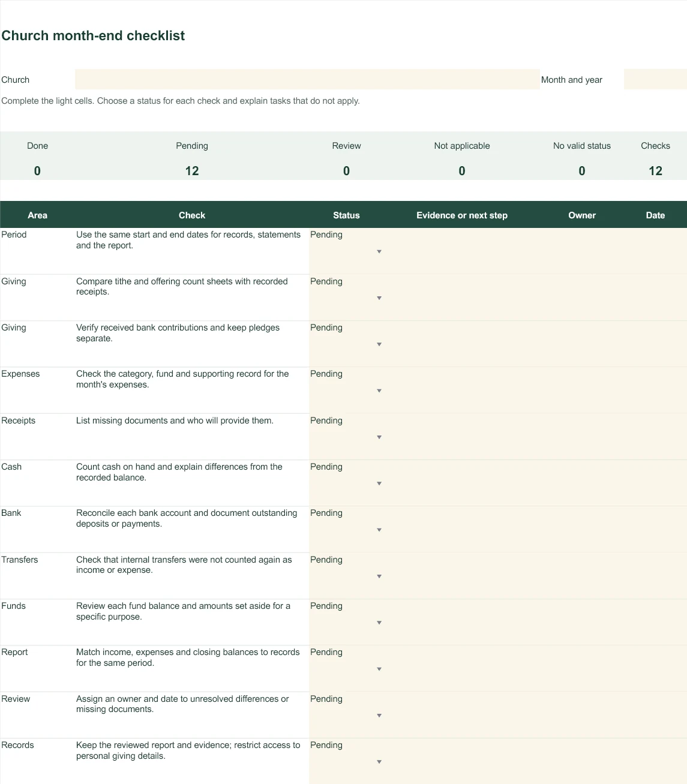687x784 pixels.
Task: Open Status dropdown for tithe and offering check
Action: coord(379,298)
